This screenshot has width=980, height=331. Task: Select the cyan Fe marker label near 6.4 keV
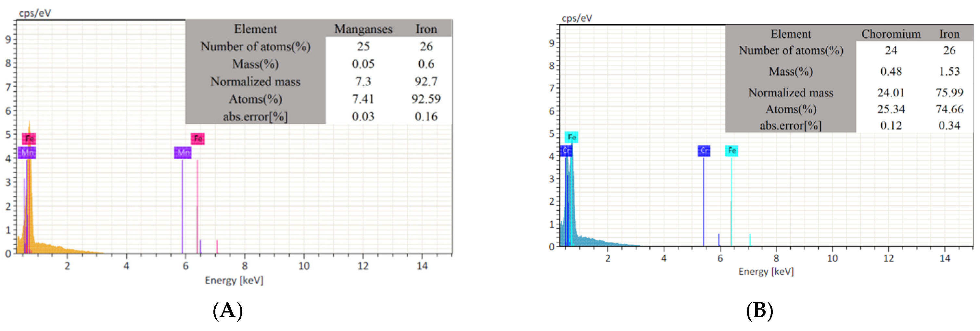click(x=732, y=151)
